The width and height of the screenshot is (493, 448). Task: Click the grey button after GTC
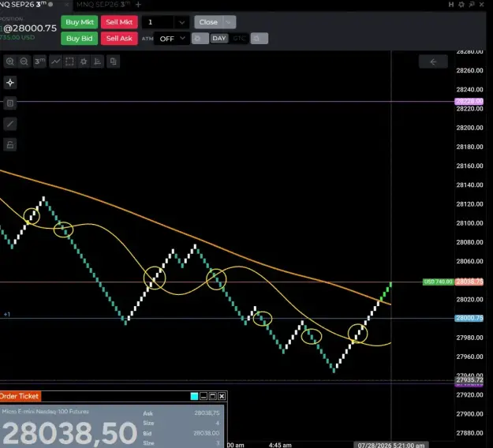point(260,39)
